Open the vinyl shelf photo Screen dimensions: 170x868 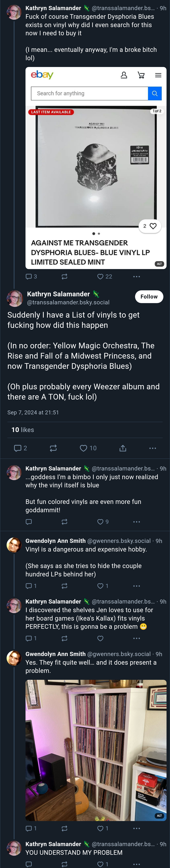[x=96, y=750]
